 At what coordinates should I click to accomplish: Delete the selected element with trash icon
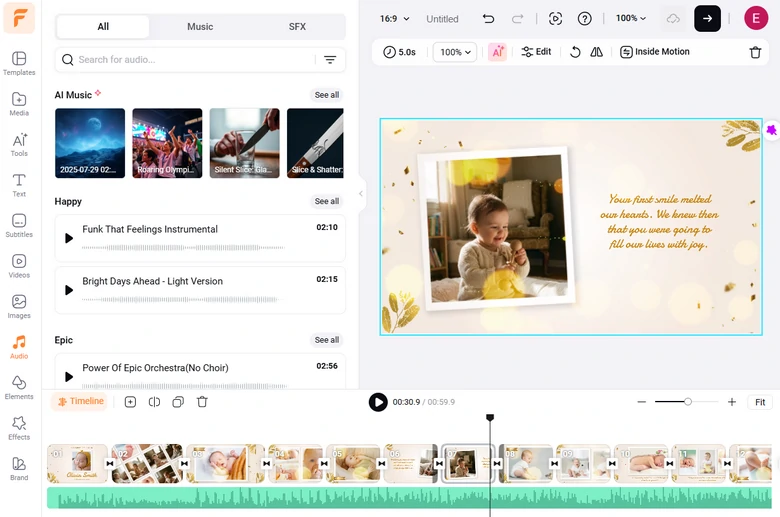pos(755,52)
